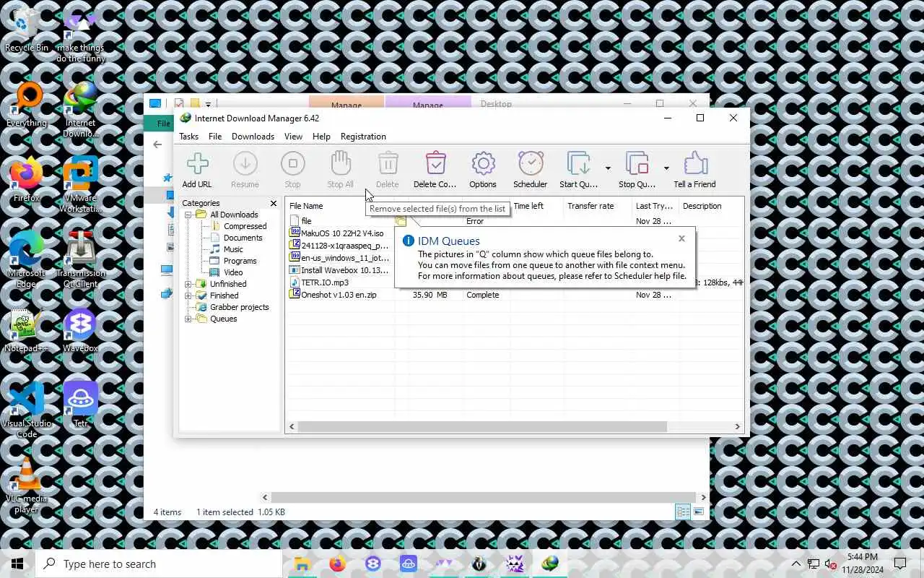
Task: Open the File menu in IDM
Action: [215, 137]
